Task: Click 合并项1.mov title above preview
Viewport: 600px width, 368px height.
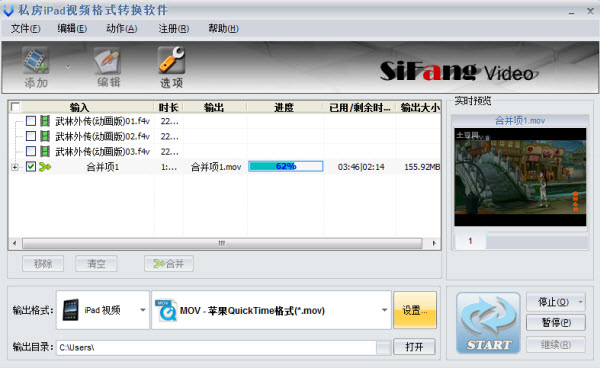Action: click(520, 120)
